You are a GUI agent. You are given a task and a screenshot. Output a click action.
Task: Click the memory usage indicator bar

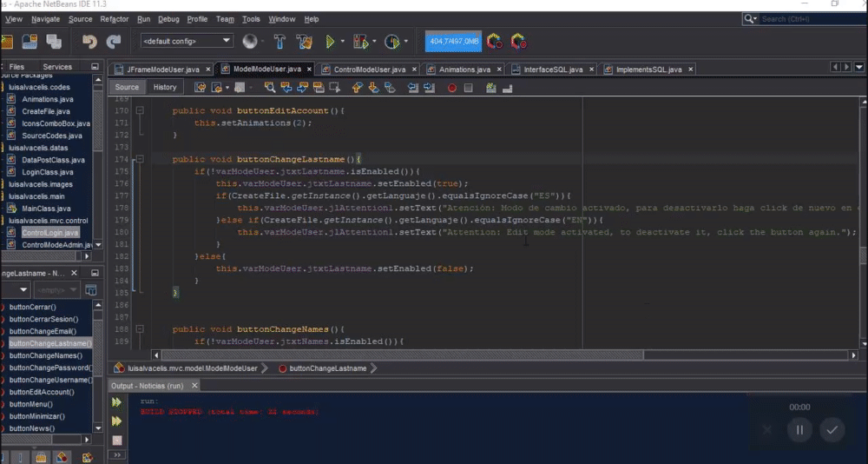click(453, 41)
